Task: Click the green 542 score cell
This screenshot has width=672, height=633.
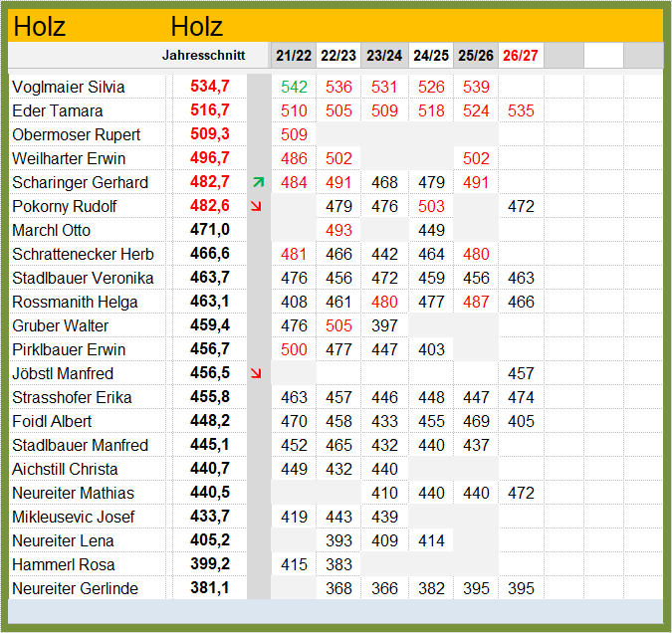Action: 294,87
